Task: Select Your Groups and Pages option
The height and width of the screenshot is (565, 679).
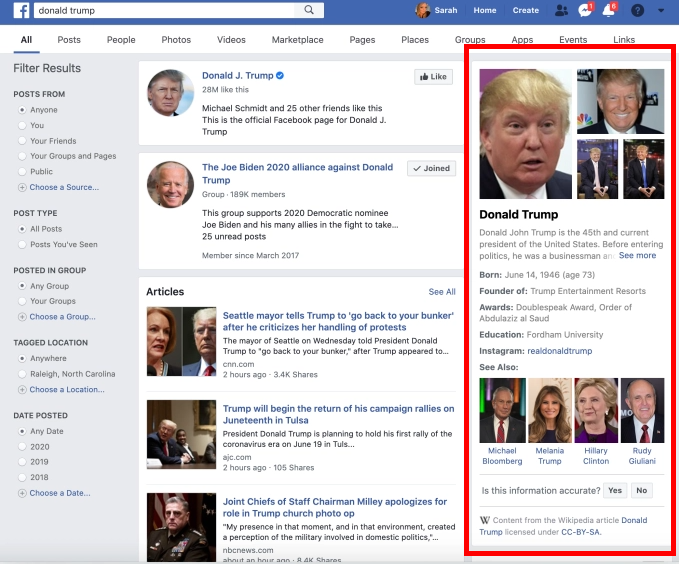Action: pyautogui.click(x=22, y=156)
